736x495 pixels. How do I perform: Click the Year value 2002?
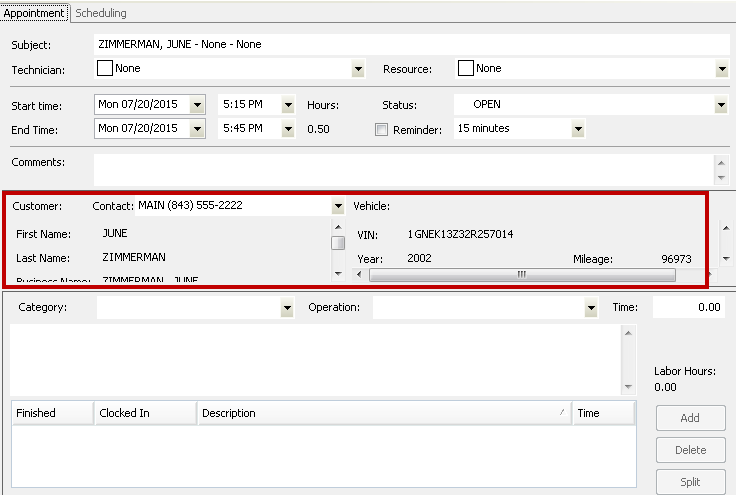tap(419, 258)
